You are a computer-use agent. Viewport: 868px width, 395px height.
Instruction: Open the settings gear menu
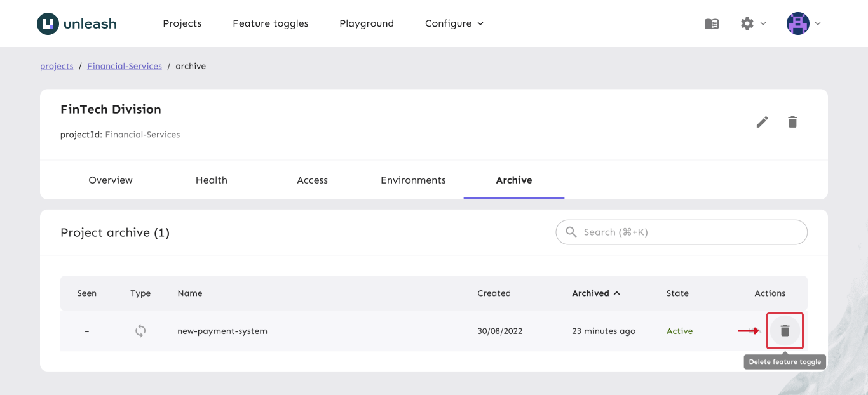(747, 23)
